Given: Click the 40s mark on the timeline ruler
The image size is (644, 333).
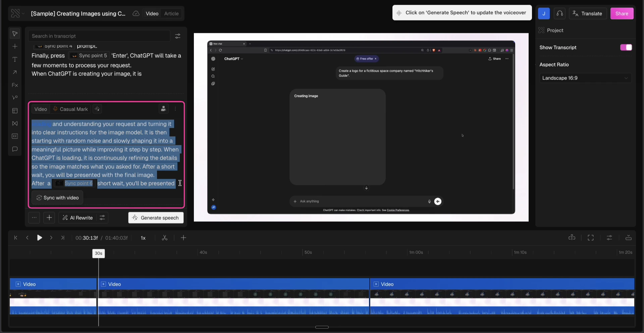Looking at the screenshot, I should (x=203, y=252).
